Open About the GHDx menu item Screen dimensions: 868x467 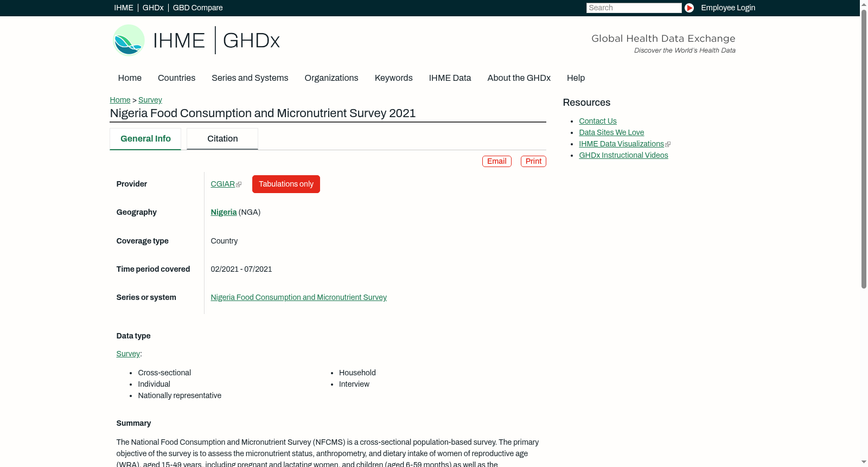519,78
